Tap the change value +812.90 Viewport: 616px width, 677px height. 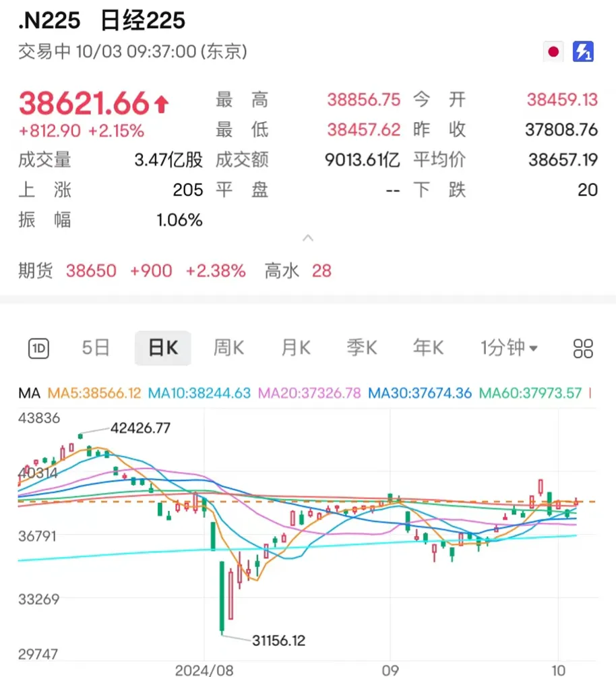point(50,131)
